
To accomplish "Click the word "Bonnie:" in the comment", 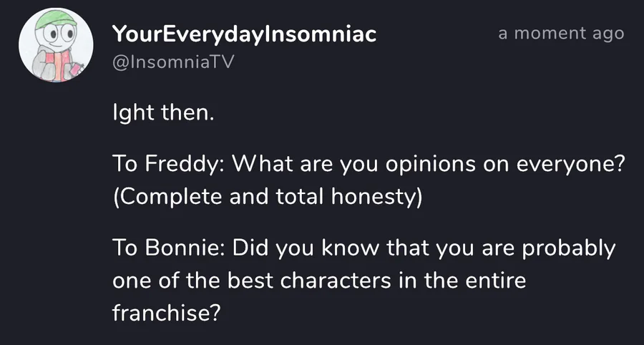I will 185,248.
